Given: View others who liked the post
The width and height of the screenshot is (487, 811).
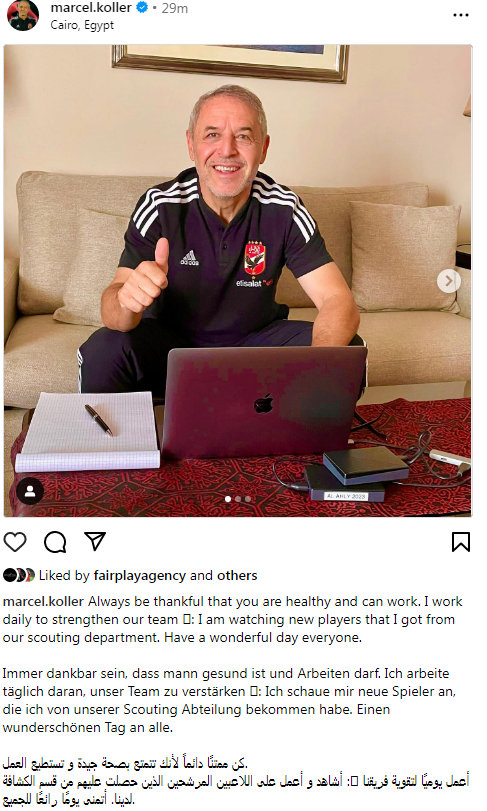Looking at the screenshot, I should point(237,575).
